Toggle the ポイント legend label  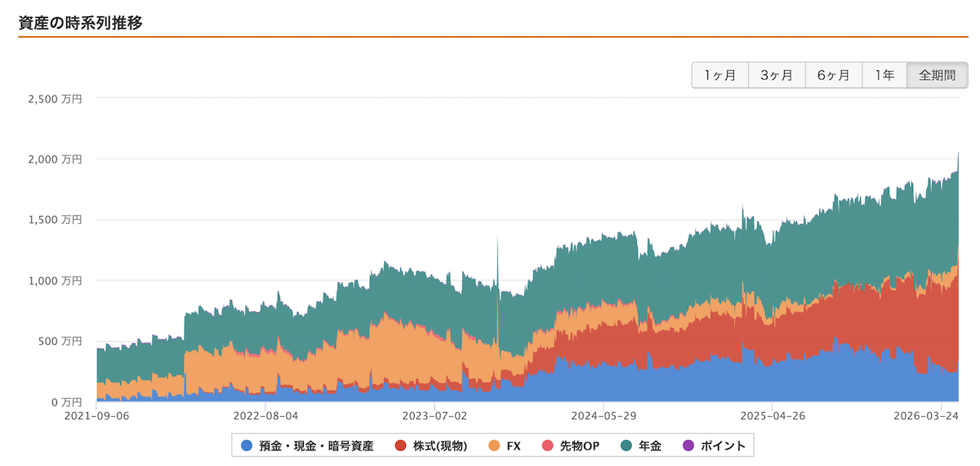(723, 446)
